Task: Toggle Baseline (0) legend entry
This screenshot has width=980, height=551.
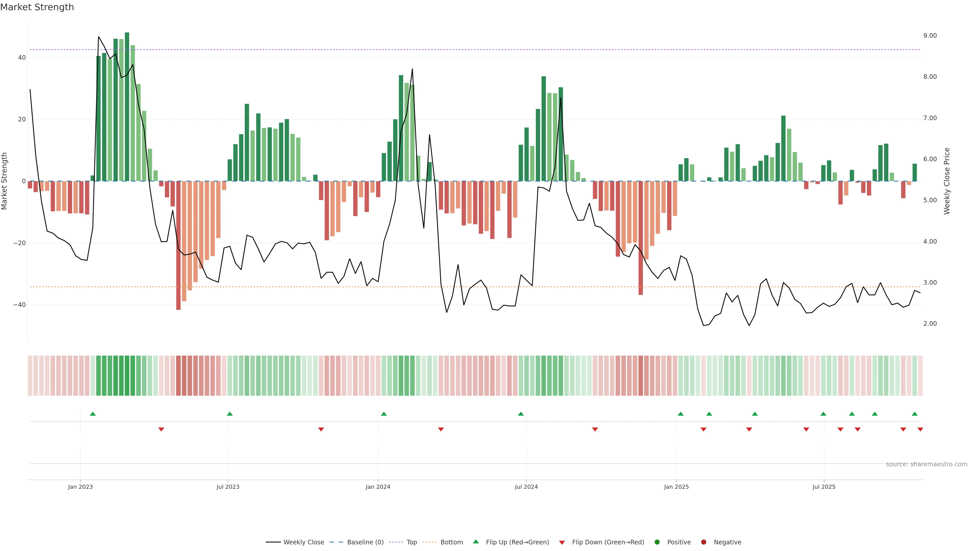Action: point(365,542)
